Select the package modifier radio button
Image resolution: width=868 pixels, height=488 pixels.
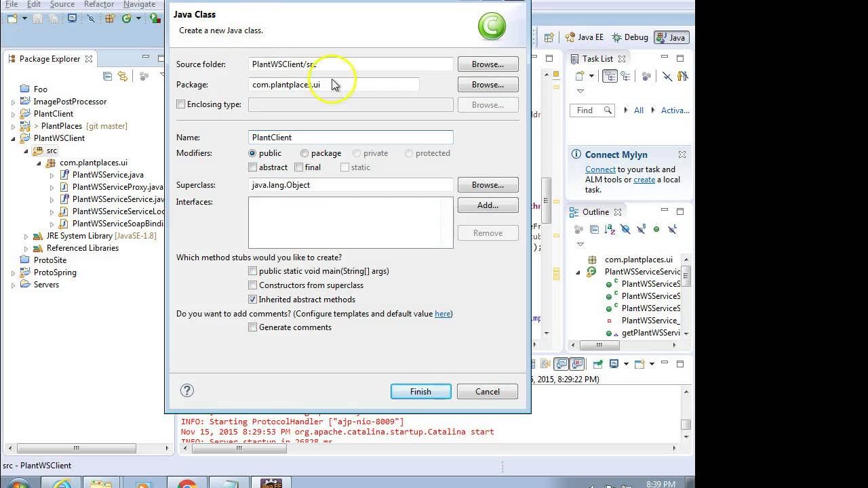tap(304, 153)
